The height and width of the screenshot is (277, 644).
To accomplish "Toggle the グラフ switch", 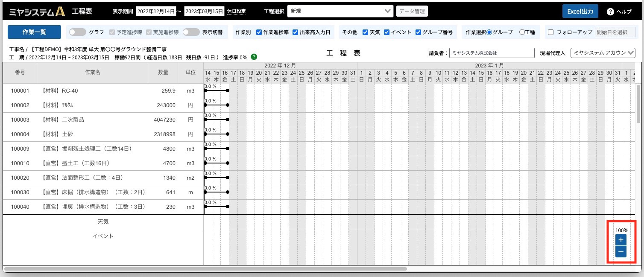I will (77, 32).
